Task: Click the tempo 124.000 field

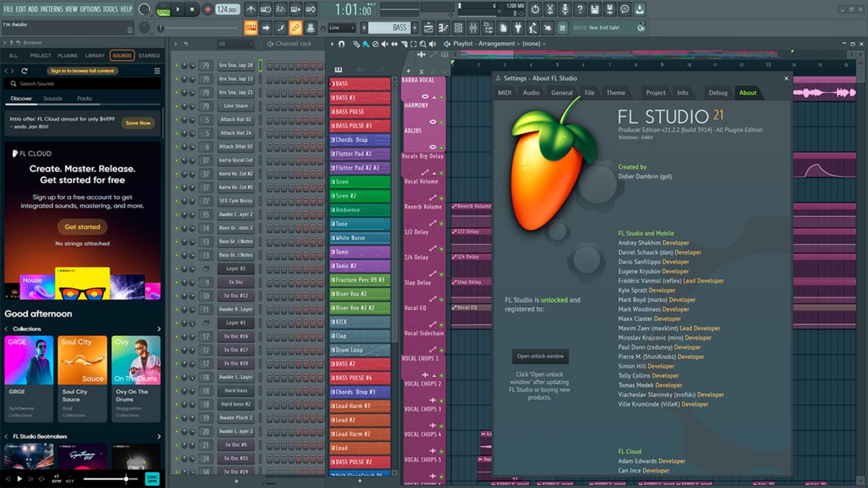Action: pyautogui.click(x=227, y=10)
